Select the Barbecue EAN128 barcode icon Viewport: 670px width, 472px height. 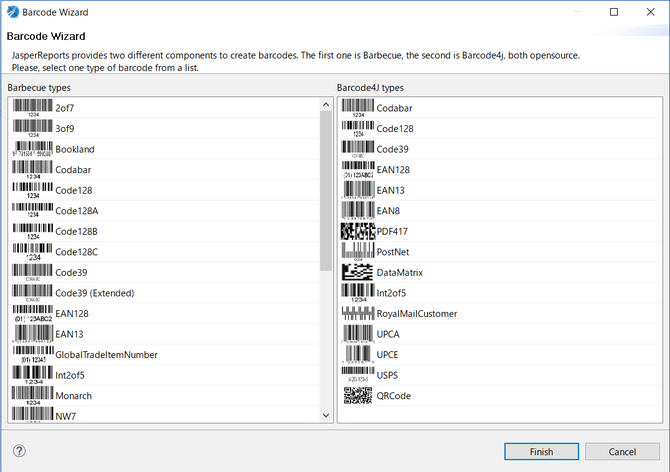pos(33,313)
